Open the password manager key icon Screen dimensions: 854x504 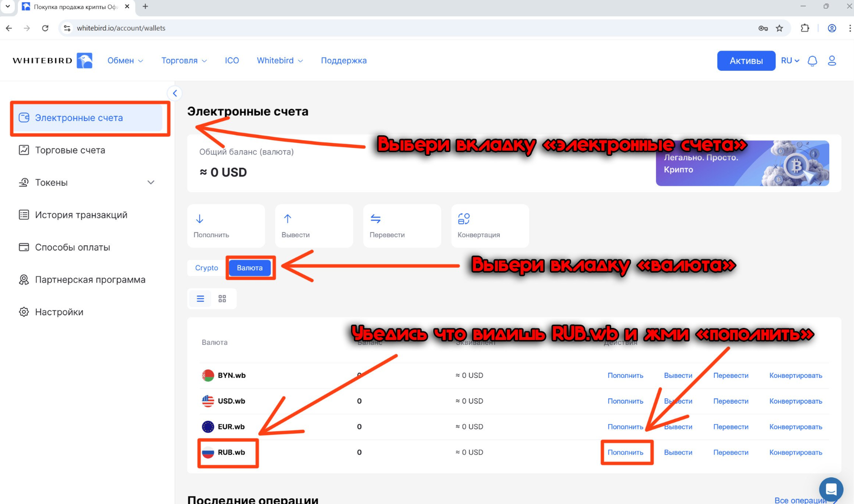coord(763,28)
